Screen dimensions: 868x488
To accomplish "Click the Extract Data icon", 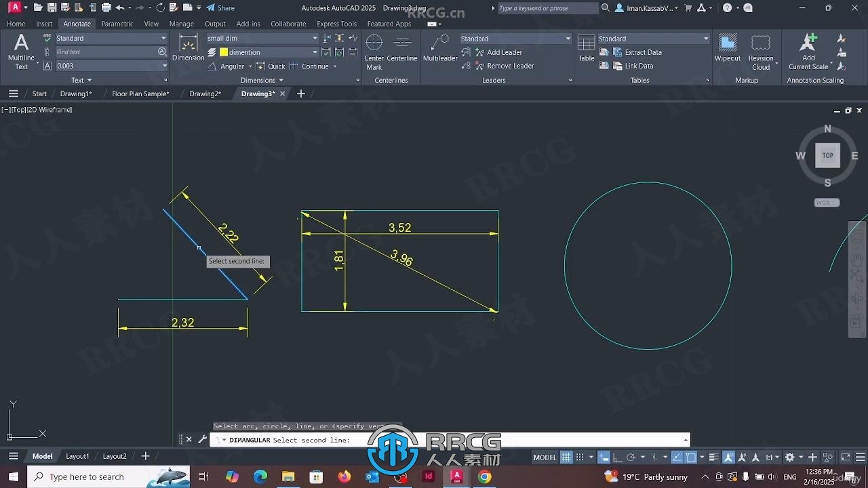I will click(x=618, y=52).
